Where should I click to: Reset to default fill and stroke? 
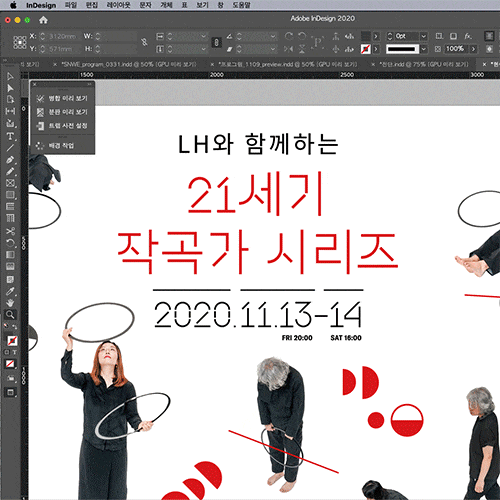pyautogui.click(x=6, y=326)
